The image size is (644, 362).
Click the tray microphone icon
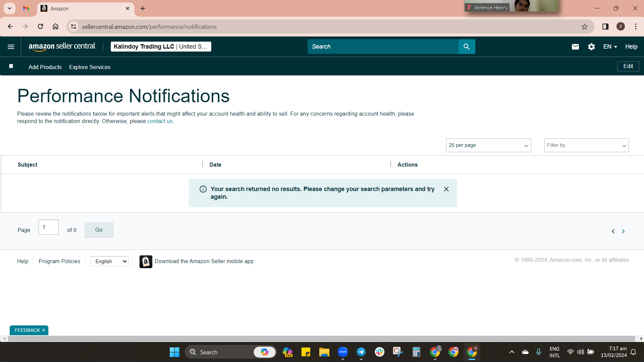pyautogui.click(x=538, y=352)
